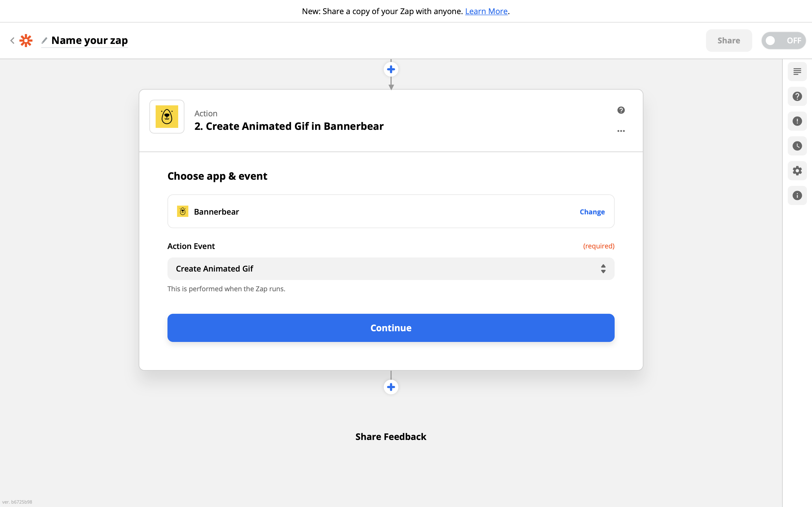The height and width of the screenshot is (507, 812).
Task: Open the Action Event dropdown
Action: (x=390, y=269)
